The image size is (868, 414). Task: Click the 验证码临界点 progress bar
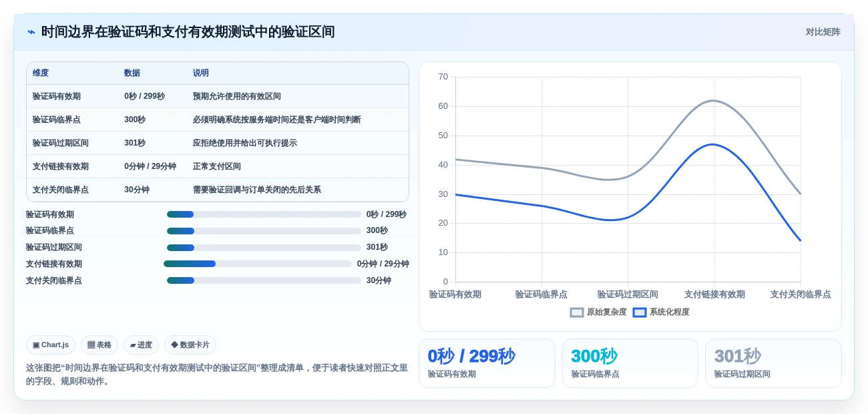(264, 231)
